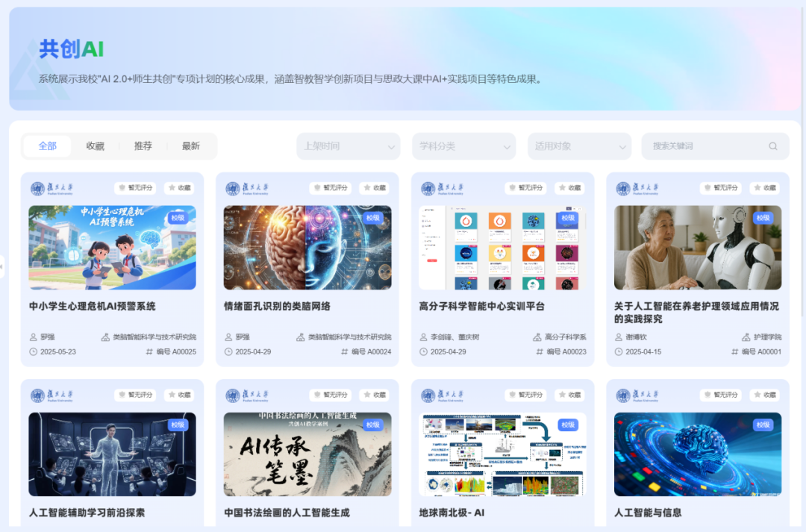Click the medal icon in 暂无评分 badge
Viewport: 806px width, 532px height.
point(123,187)
